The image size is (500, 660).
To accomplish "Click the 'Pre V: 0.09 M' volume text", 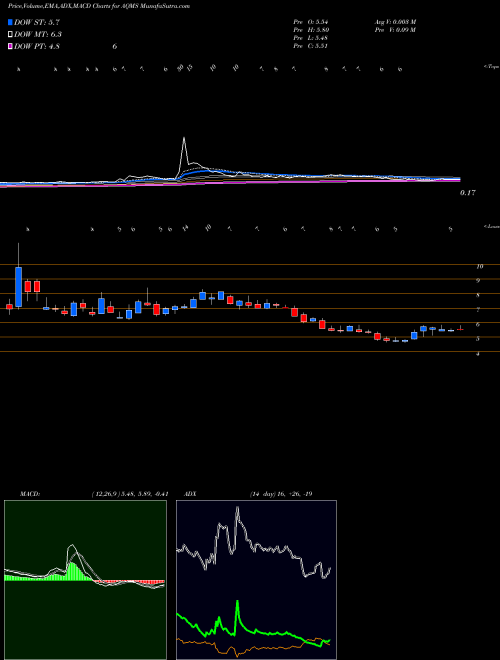I will click(x=395, y=30).
